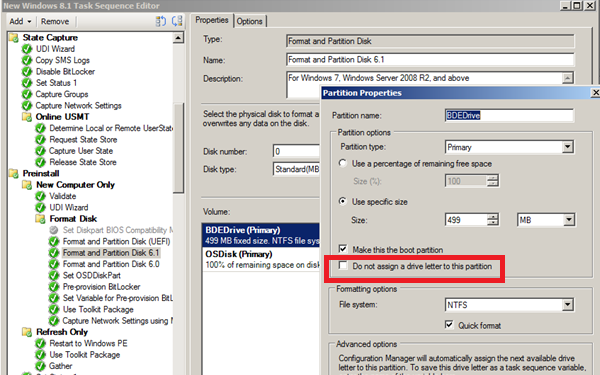Select the 'Use specific size' radio button

coord(343,201)
